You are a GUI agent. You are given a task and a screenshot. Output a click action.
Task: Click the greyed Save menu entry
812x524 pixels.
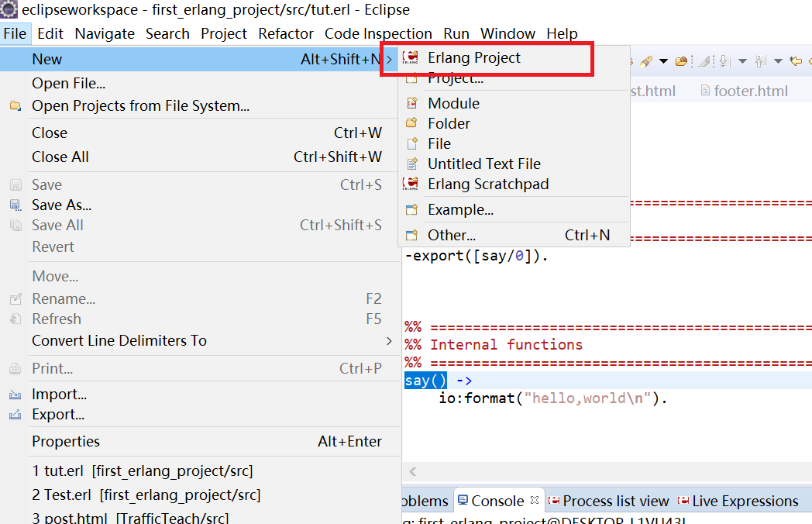pos(200,184)
